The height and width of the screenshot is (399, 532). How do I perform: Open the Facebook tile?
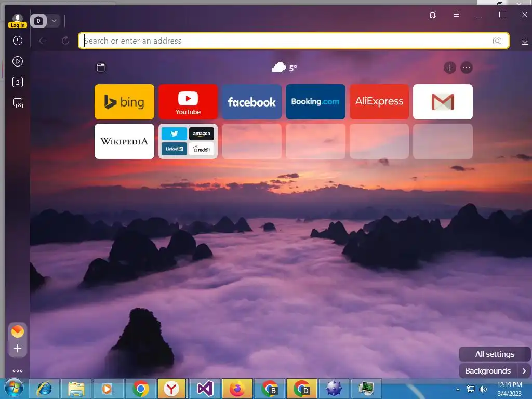click(252, 102)
